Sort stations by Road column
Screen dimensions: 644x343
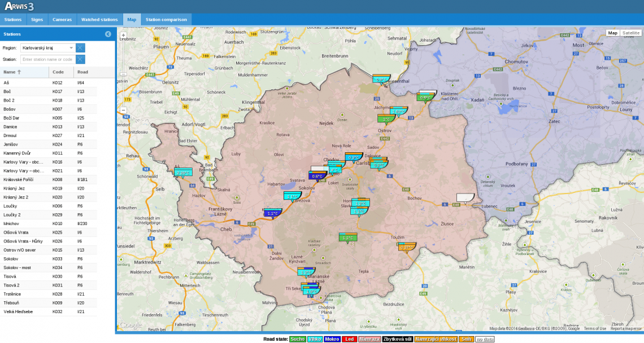click(x=94, y=72)
